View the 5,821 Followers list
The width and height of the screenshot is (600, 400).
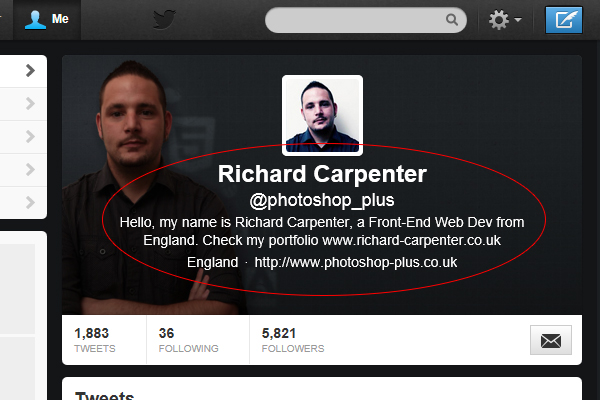[293, 340]
